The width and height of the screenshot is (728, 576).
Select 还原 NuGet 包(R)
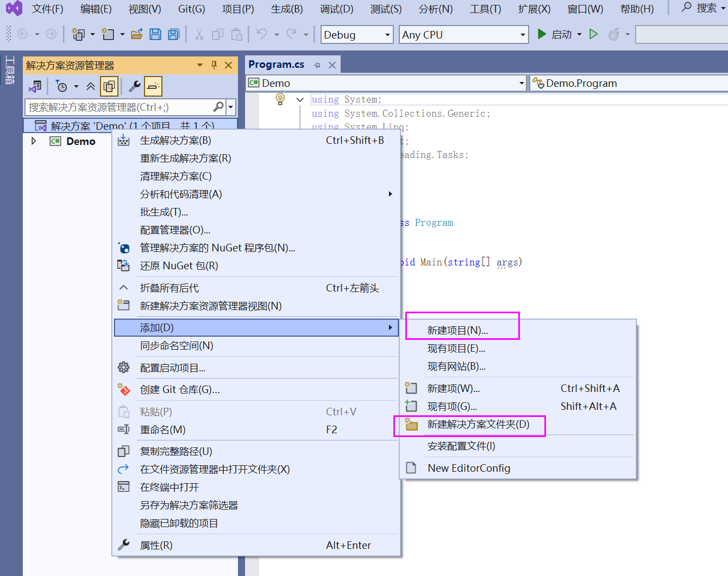pos(256,265)
